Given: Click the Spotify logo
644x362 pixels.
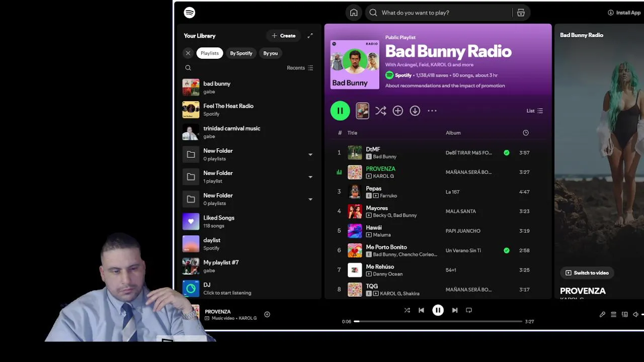Looking at the screenshot, I should [x=189, y=13].
